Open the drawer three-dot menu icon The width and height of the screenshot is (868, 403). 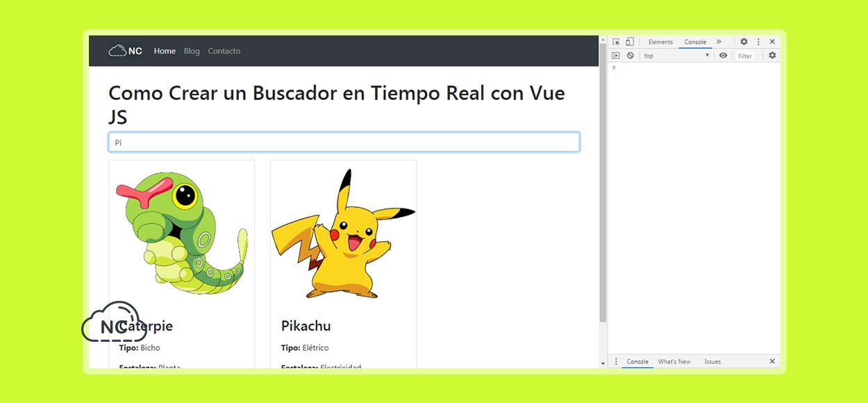coord(616,361)
